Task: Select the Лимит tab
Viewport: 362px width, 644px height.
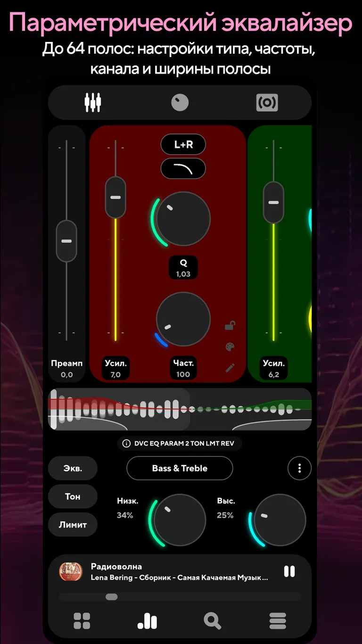Action: click(73, 524)
